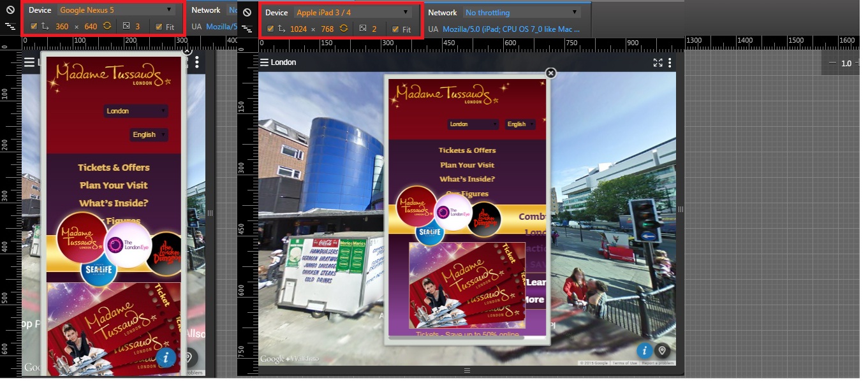Viewport: 868px width, 381px height.
Task: Click Terms of Use link in iPad view
Action: click(626, 363)
